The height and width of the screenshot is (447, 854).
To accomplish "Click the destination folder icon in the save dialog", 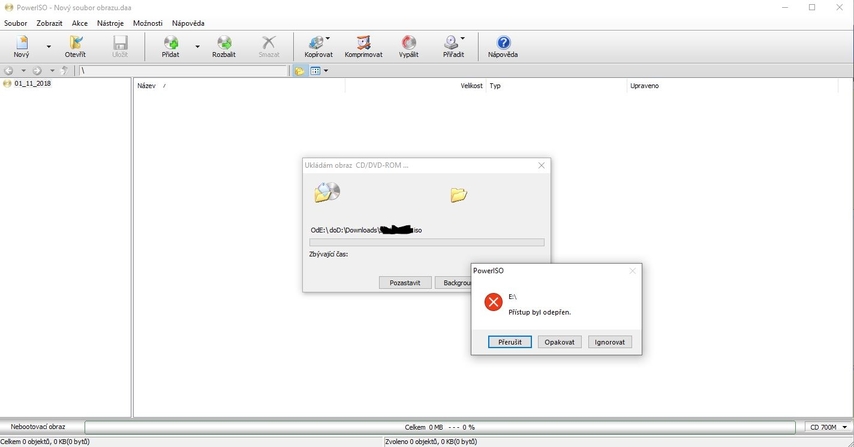I will click(x=459, y=194).
